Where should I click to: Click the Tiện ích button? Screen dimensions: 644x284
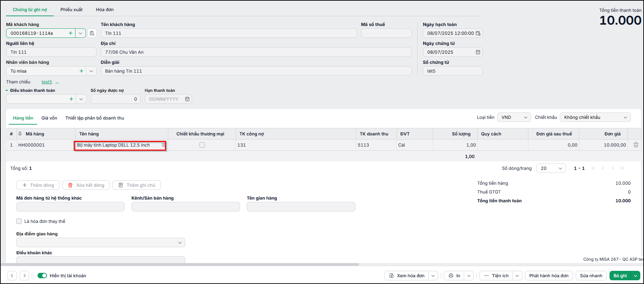[x=496, y=276]
